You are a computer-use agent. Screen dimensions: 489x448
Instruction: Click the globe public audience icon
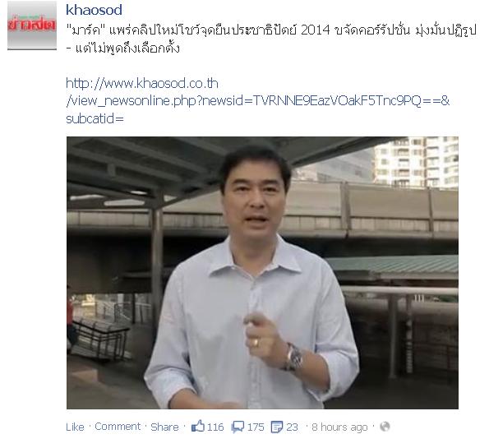point(385,427)
